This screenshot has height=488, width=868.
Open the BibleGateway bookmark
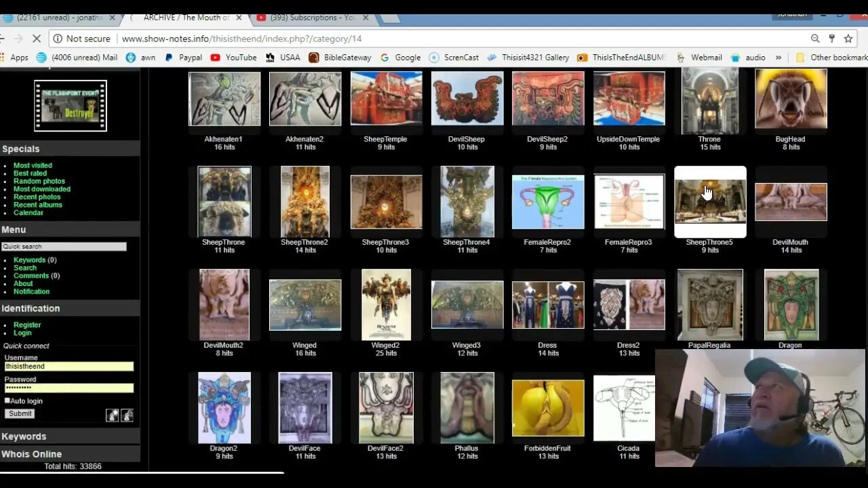coord(340,58)
